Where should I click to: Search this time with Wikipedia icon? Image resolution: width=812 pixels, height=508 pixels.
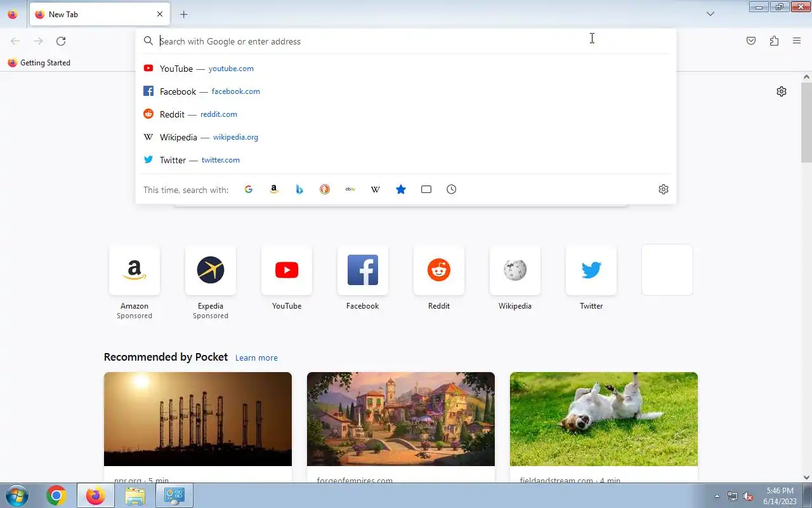coord(376,189)
